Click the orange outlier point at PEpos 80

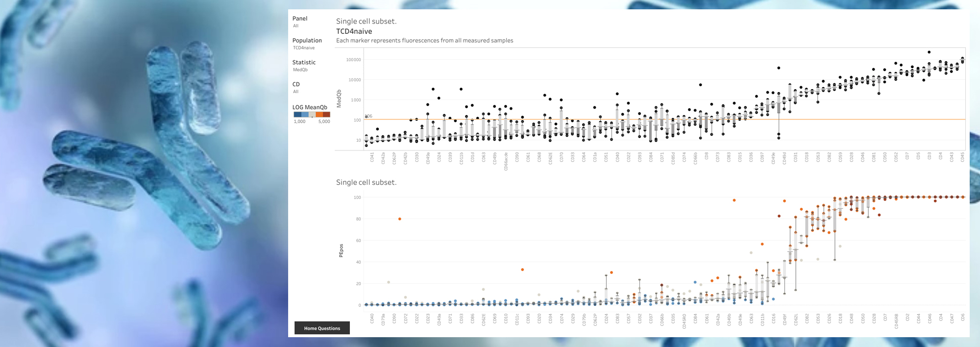pyautogui.click(x=400, y=219)
